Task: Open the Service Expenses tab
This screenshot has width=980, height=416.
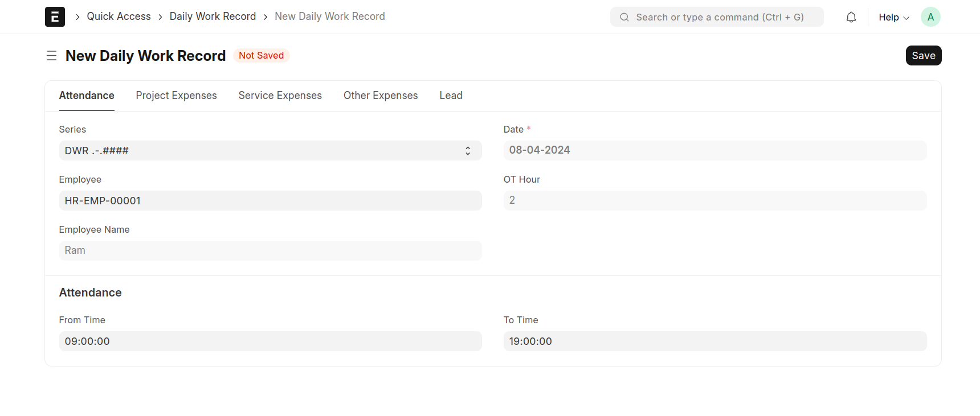Action: click(280, 96)
